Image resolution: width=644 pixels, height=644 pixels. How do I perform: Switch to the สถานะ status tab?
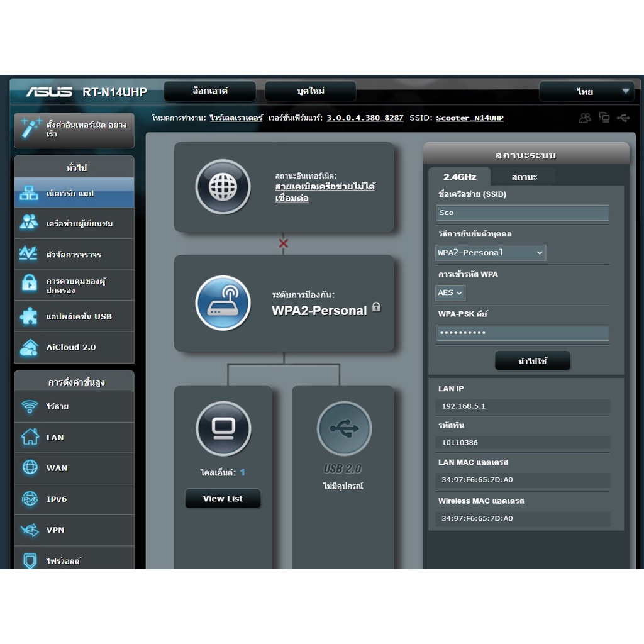point(524,177)
